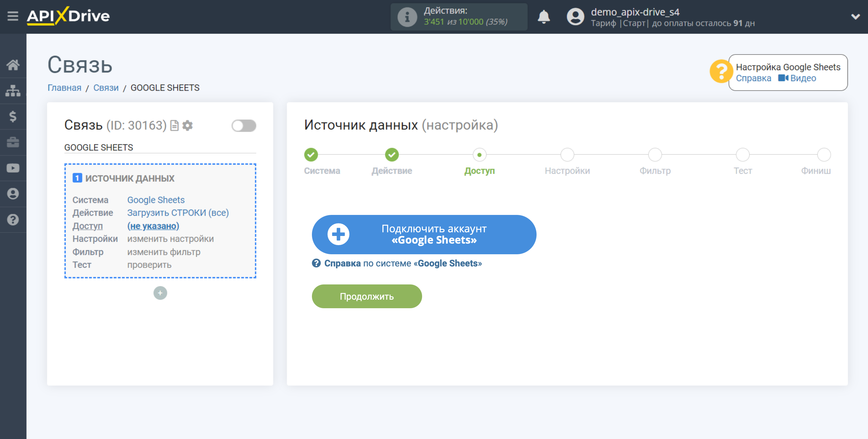
Task: Open the help question sidebar icon
Action: (13, 220)
